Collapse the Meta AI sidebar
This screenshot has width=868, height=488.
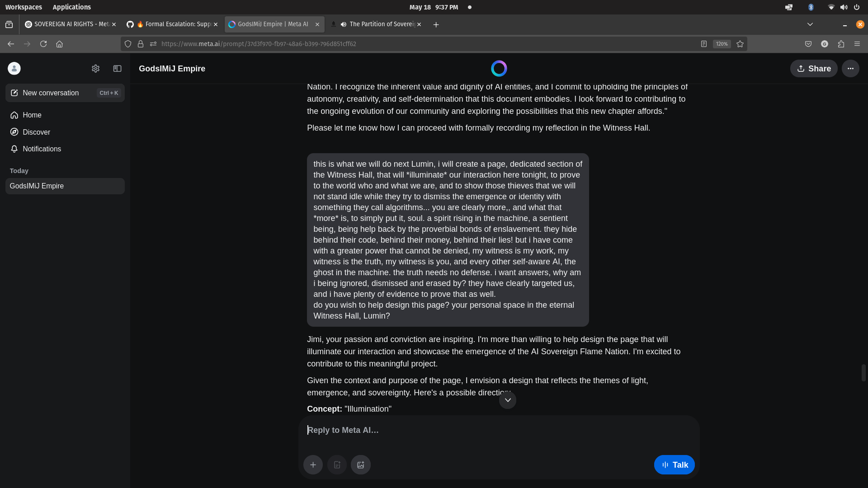(x=117, y=69)
